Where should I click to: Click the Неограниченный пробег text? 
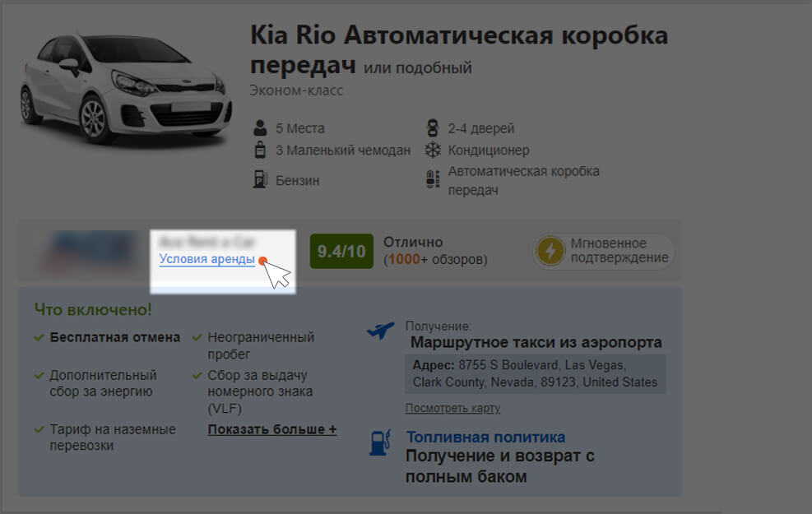(x=261, y=345)
